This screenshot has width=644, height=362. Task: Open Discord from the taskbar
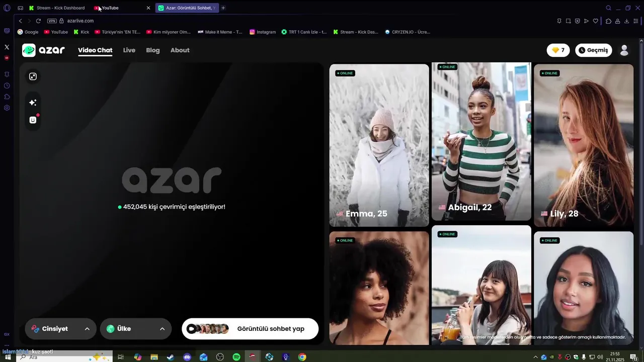pos(187,357)
